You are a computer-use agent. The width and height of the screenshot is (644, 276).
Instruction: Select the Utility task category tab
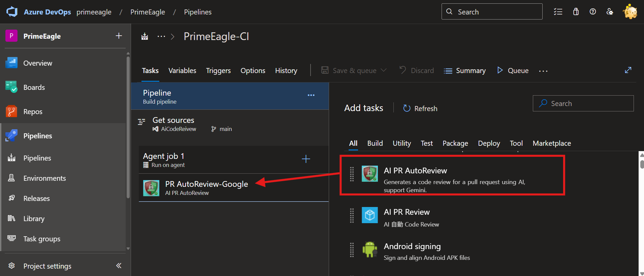pyautogui.click(x=402, y=143)
